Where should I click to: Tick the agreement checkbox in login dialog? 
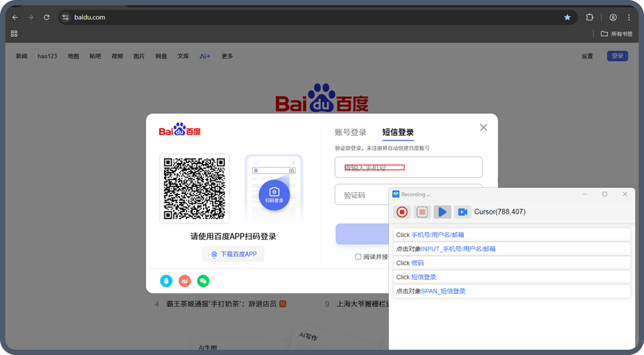358,257
